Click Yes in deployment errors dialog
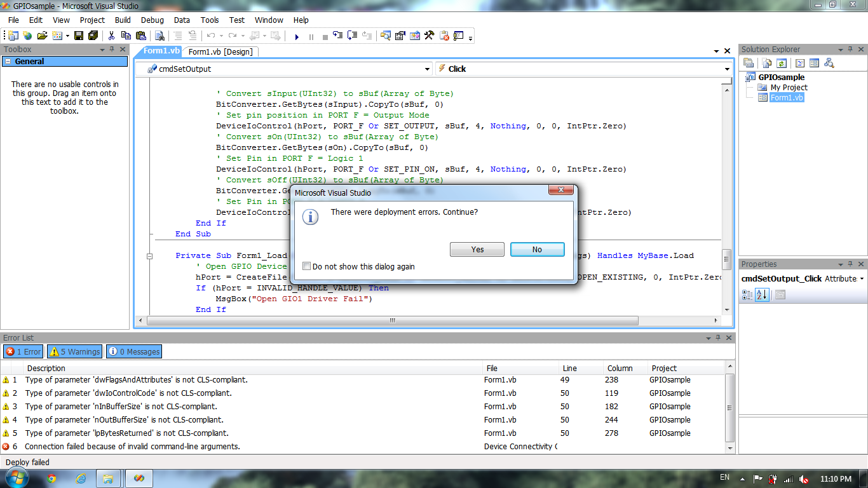Image resolution: width=868 pixels, height=488 pixels. (477, 250)
